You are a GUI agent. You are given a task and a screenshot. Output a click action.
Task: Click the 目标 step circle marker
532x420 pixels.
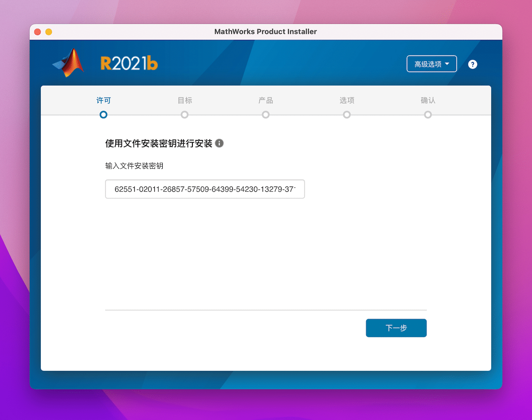(184, 115)
